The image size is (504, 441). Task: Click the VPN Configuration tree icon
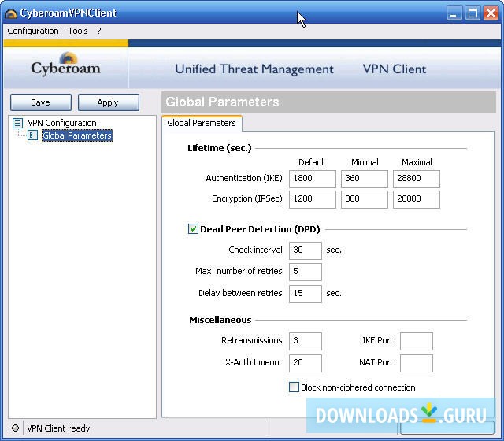pyautogui.click(x=17, y=123)
